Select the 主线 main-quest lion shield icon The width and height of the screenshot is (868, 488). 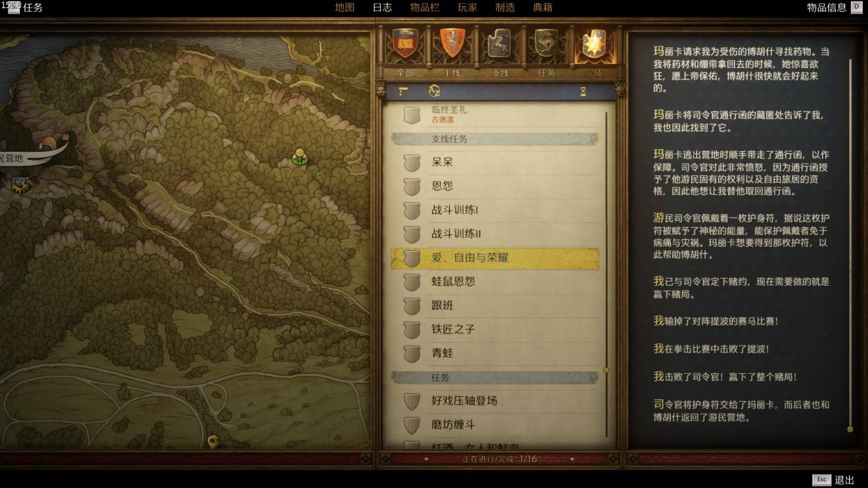click(452, 43)
